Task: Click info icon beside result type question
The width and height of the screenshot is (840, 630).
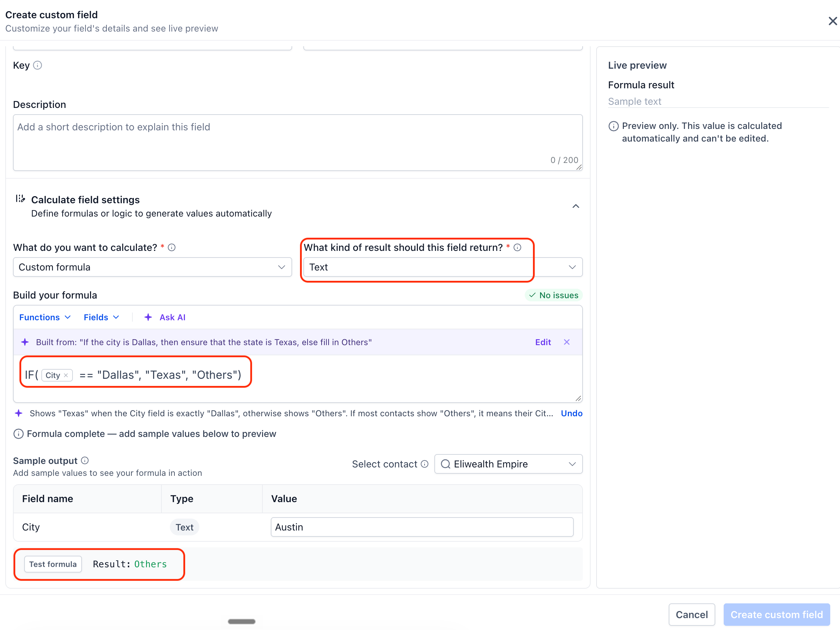Action: (518, 248)
